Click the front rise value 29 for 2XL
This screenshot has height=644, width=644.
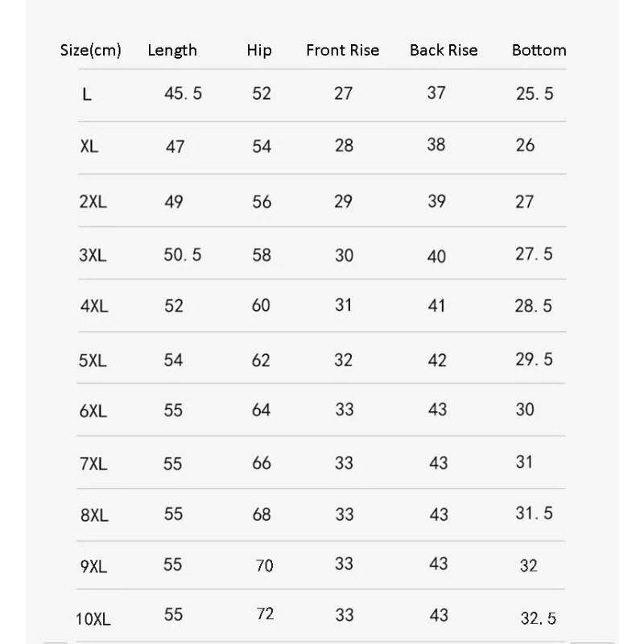point(343,201)
